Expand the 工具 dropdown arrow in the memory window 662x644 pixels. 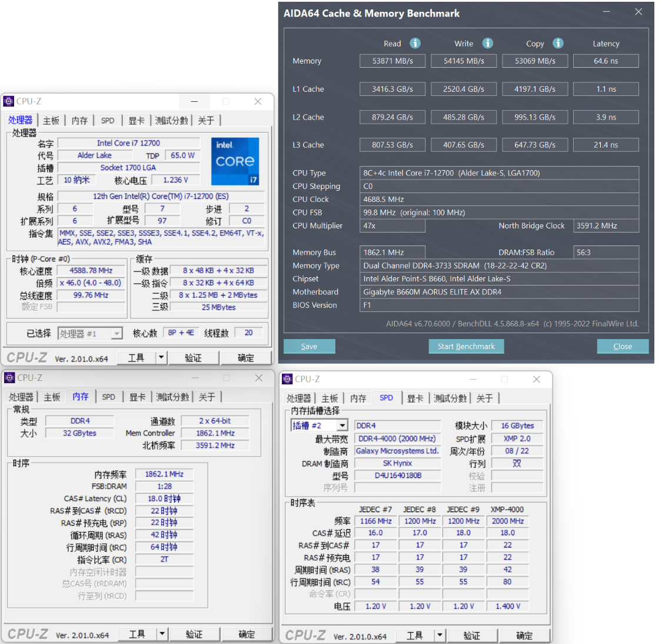(x=162, y=634)
